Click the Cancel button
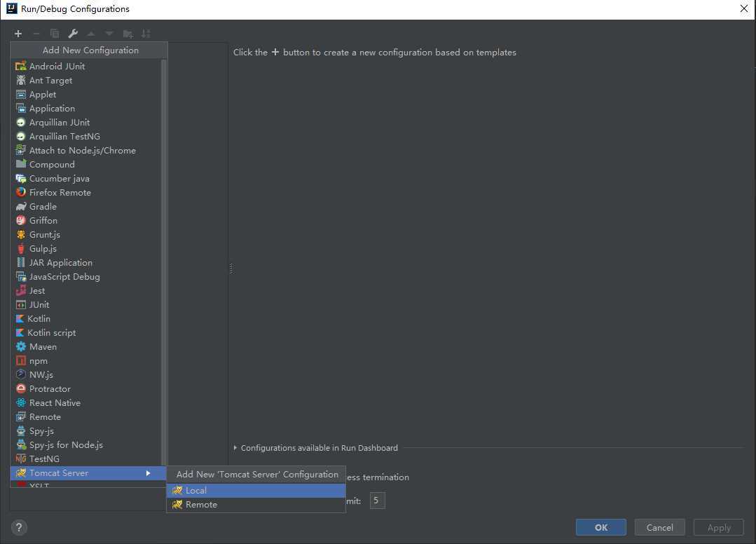Image resolution: width=756 pixels, height=544 pixels. click(659, 527)
